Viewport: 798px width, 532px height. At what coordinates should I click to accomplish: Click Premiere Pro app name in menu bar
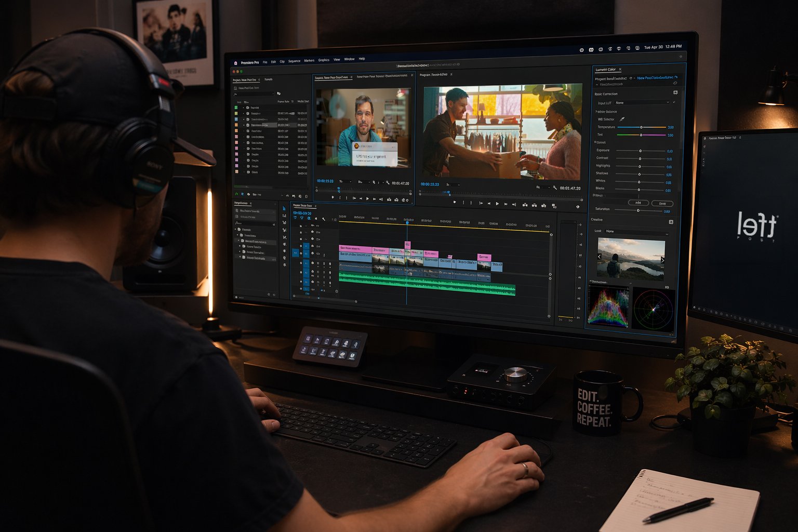point(250,62)
